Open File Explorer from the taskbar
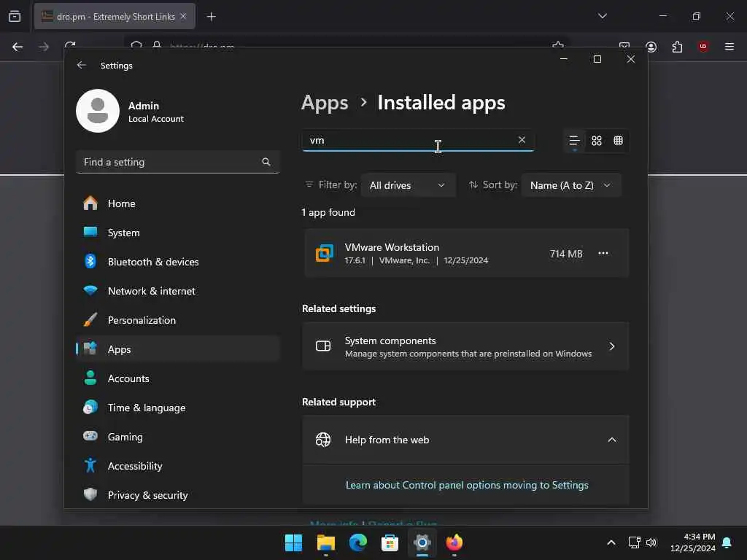 pyautogui.click(x=326, y=542)
